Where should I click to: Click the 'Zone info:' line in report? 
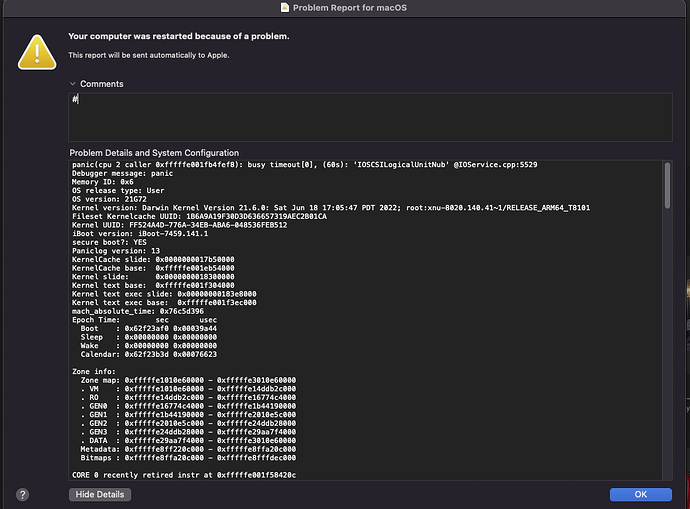point(93,370)
